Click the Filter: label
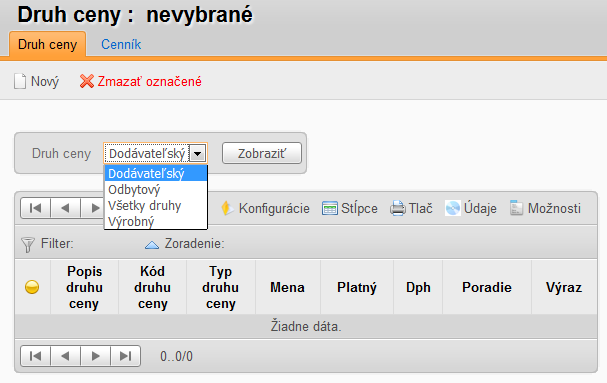Screen dimensions: 607x383 coord(57,244)
